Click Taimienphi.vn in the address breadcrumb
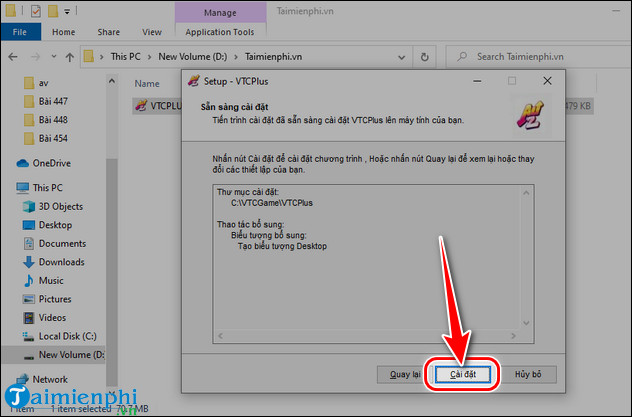This screenshot has height=417, width=632. (273, 57)
